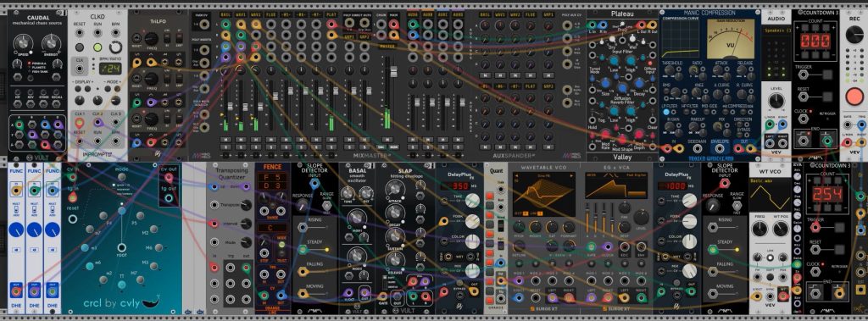868x321 pixels.
Task: Mute the BASL track in MixMaster
Action: coord(225,139)
